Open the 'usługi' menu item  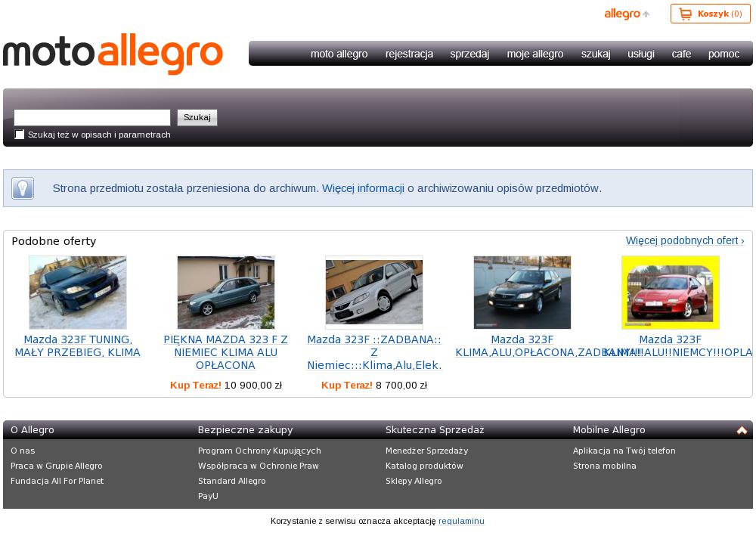(x=641, y=54)
